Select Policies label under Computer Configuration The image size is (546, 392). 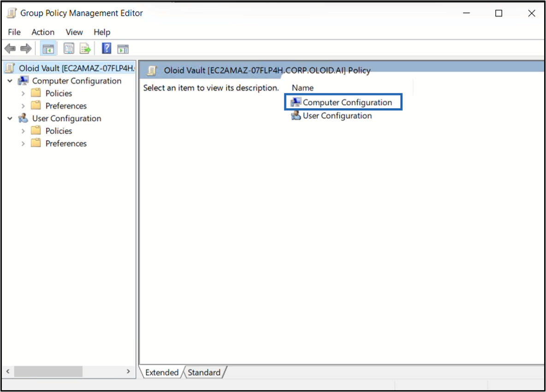[59, 93]
